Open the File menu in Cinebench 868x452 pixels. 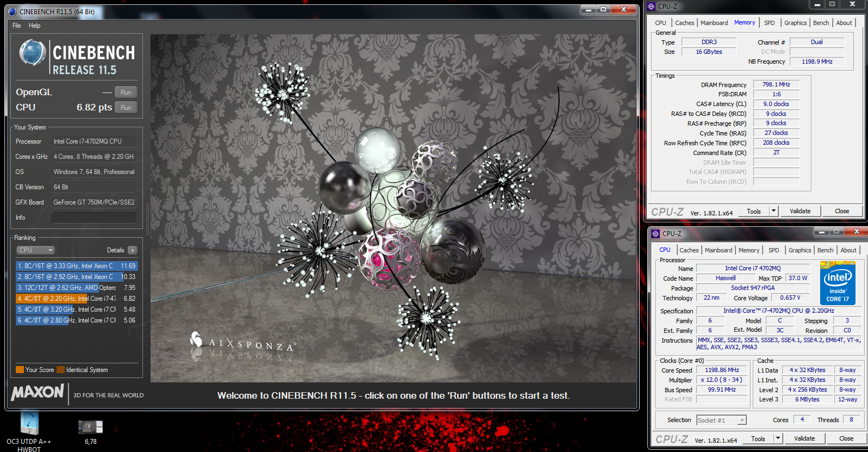[17, 26]
